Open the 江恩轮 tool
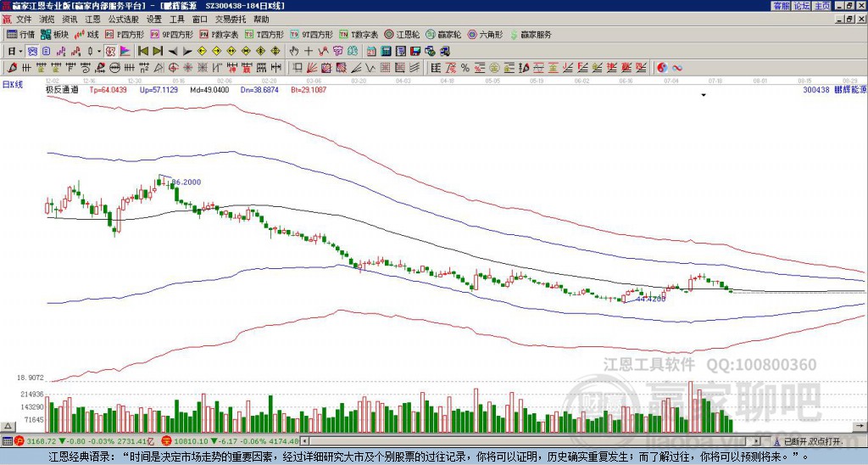Screen dimensions: 868x465 (402, 34)
